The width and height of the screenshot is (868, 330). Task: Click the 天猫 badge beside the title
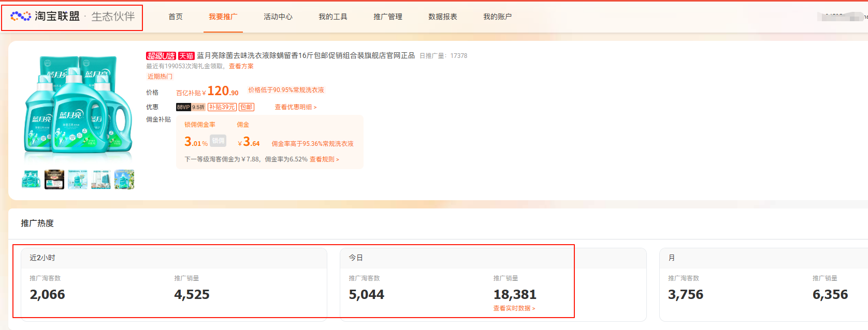[186, 56]
